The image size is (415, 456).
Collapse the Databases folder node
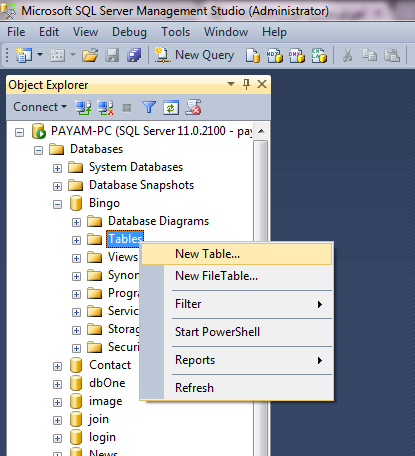coord(38,150)
